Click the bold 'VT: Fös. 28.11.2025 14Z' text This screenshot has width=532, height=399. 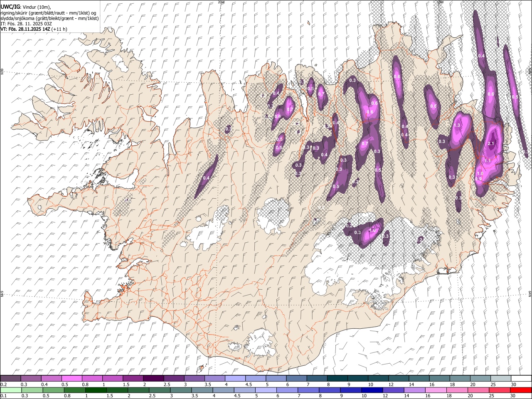[25, 29]
